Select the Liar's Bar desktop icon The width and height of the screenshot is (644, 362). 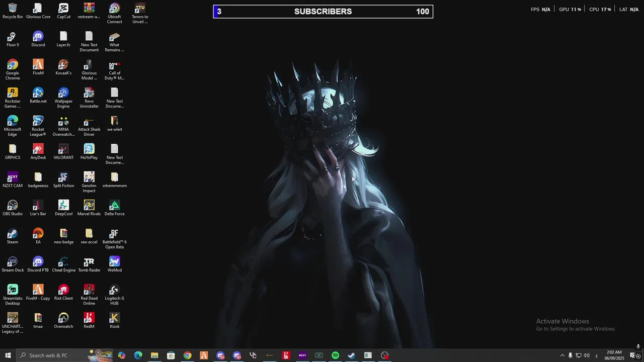[38, 208]
